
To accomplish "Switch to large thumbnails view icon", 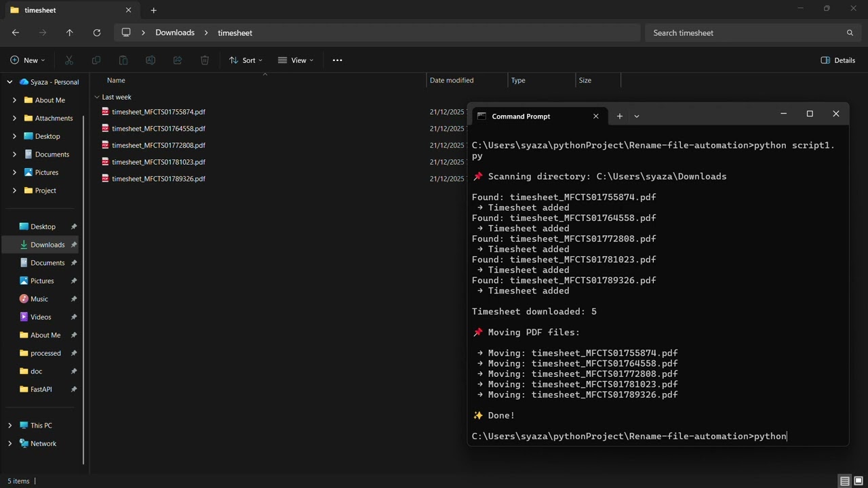I will tap(859, 481).
